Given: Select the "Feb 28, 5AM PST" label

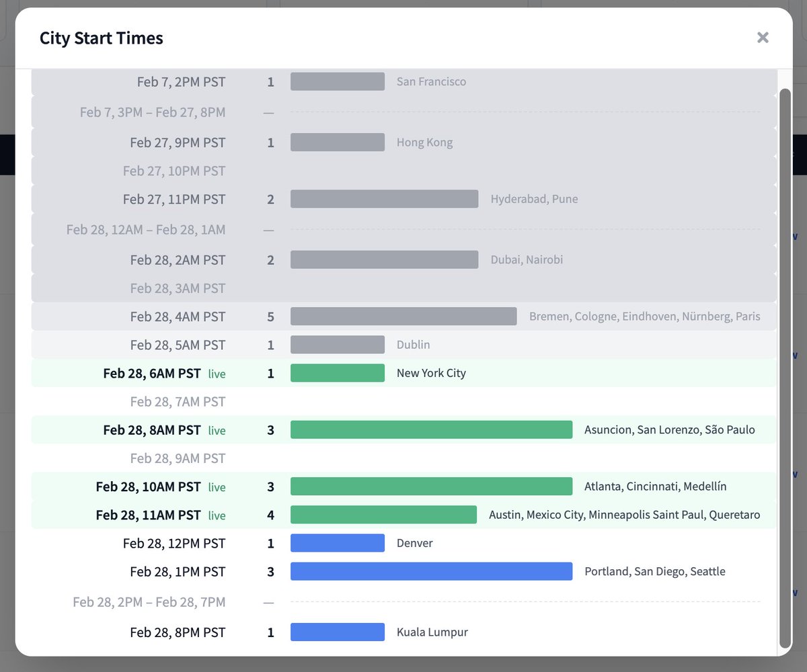Looking at the screenshot, I should [x=178, y=345].
